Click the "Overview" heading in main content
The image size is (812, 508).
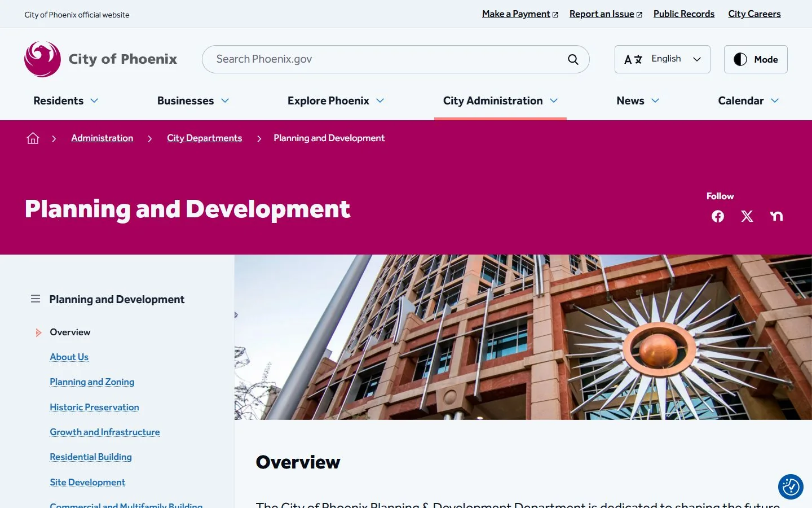tap(298, 462)
